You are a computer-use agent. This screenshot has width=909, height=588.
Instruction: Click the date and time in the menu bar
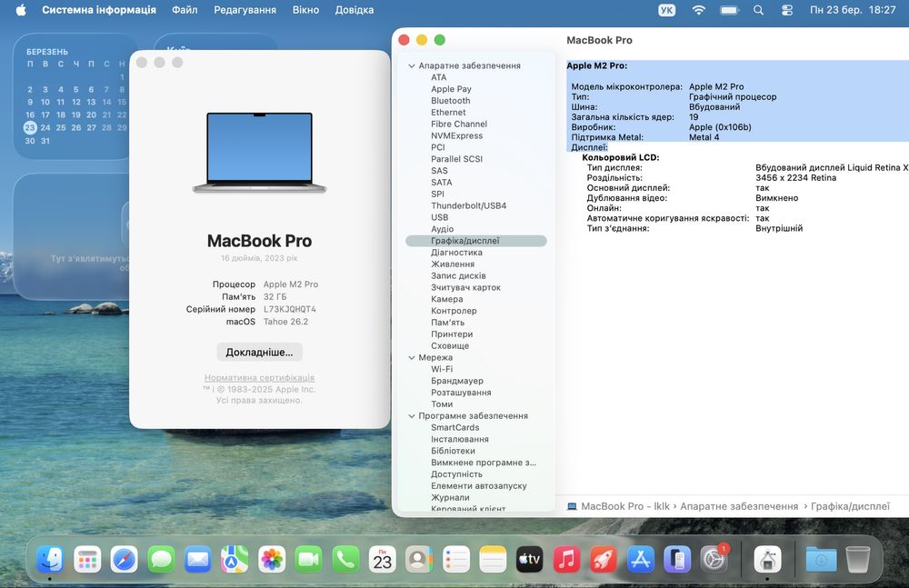[x=853, y=10]
